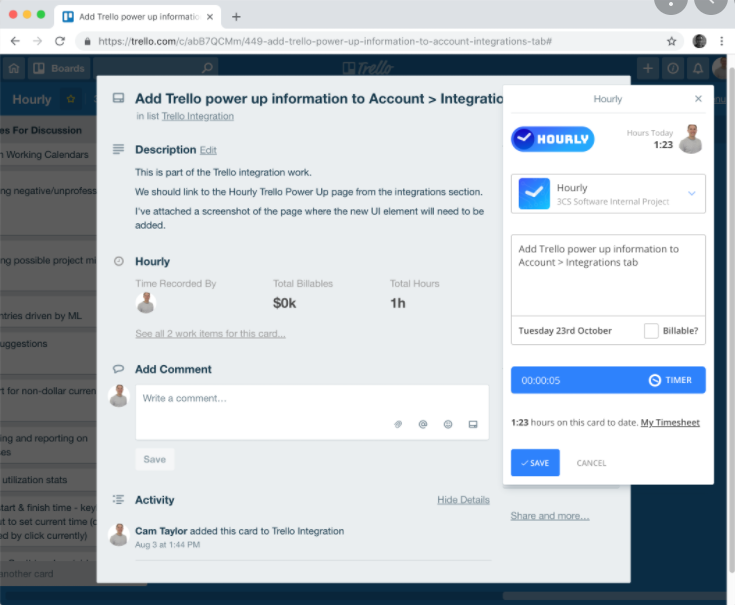The height and width of the screenshot is (605, 735).
Task: Open the notifications bell
Action: [698, 68]
